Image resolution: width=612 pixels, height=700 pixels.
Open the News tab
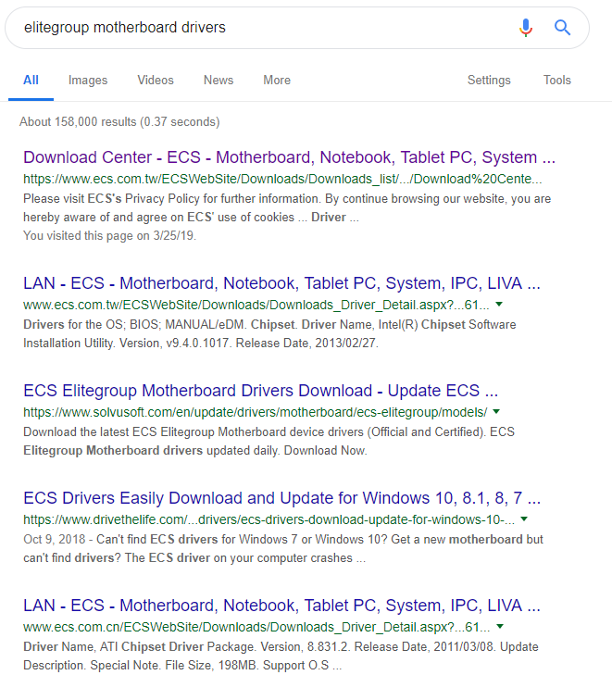(x=219, y=80)
